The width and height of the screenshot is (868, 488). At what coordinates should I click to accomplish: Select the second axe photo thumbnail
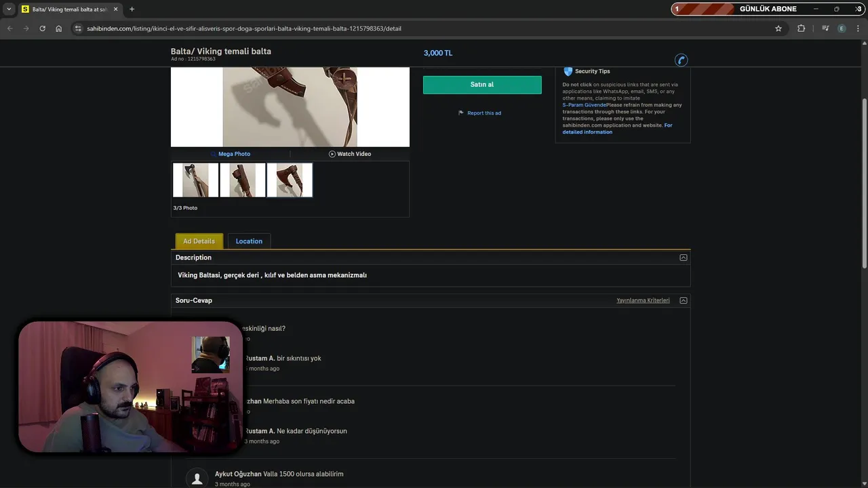243,180
